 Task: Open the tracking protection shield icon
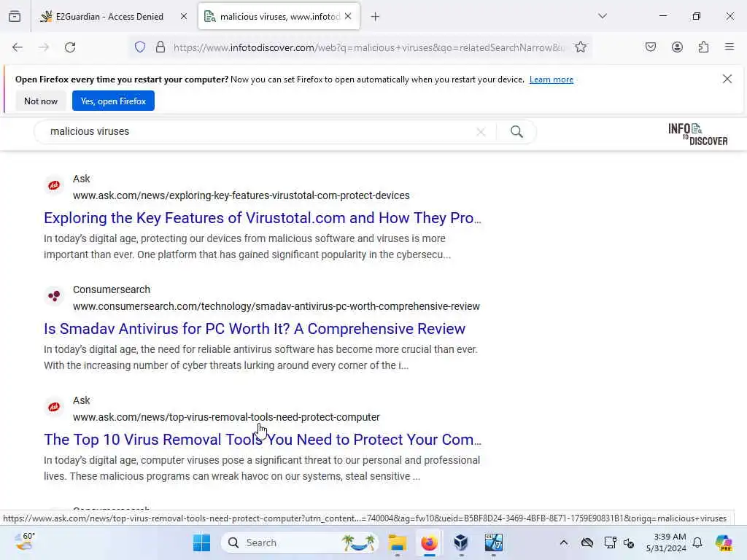140,47
